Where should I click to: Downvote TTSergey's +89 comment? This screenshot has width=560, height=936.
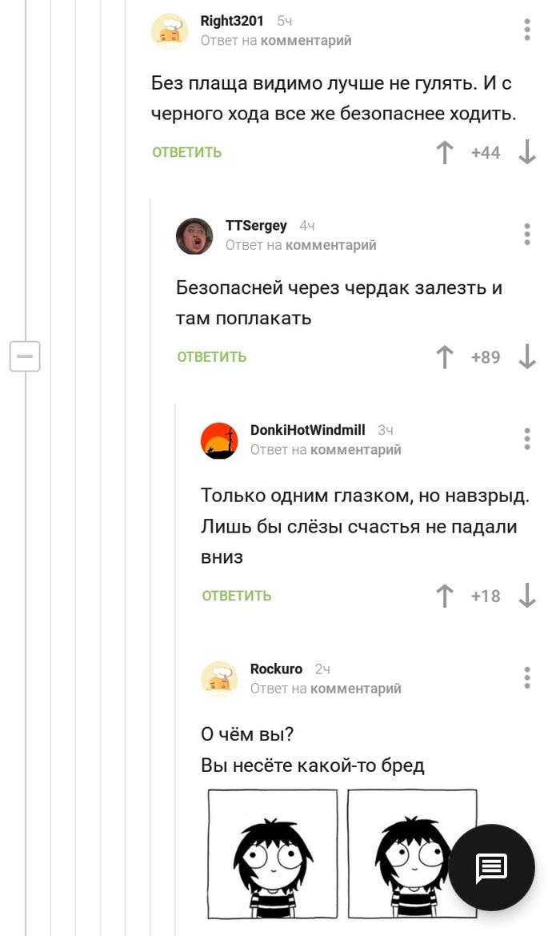point(527,357)
